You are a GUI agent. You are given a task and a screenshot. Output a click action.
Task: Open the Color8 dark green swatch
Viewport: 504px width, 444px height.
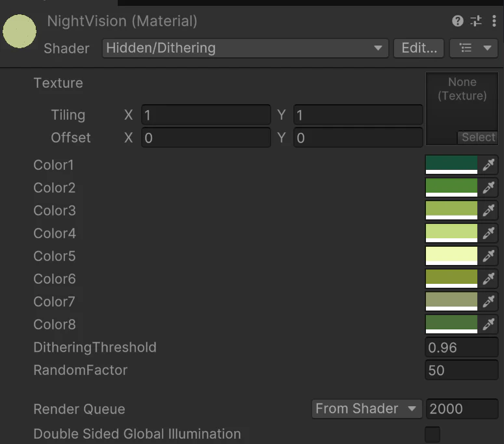point(451,324)
